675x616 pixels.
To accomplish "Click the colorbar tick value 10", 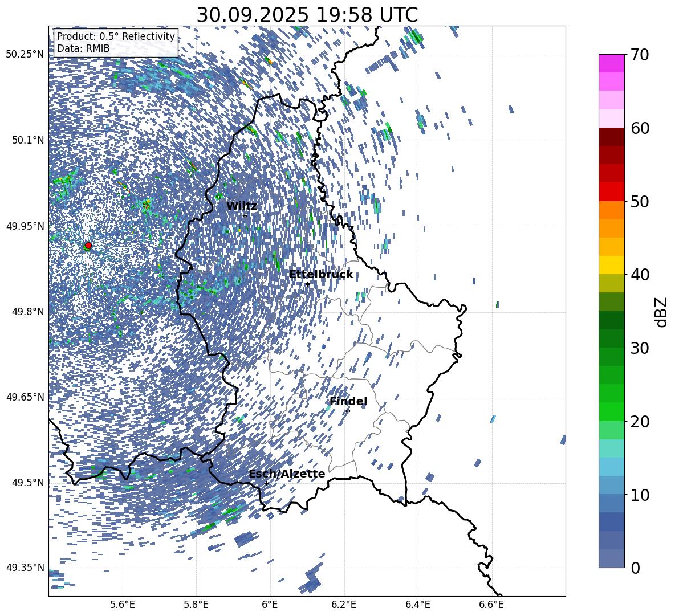I will pyautogui.click(x=640, y=495).
